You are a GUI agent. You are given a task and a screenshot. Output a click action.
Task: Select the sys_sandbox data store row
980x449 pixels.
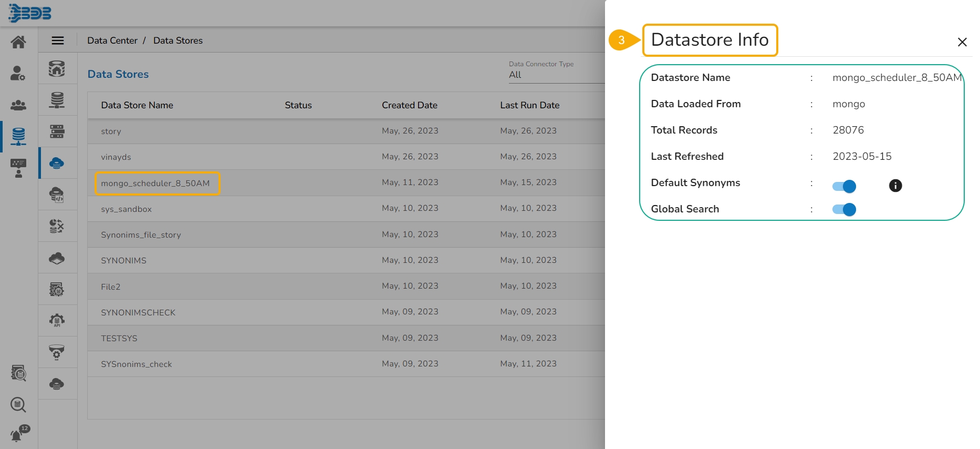click(x=127, y=209)
